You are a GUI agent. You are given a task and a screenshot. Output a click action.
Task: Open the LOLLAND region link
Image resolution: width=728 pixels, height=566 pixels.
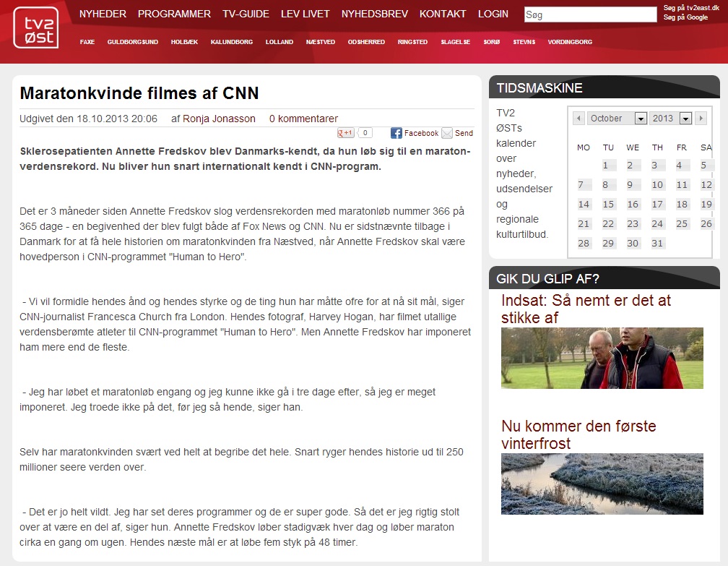[x=279, y=42]
